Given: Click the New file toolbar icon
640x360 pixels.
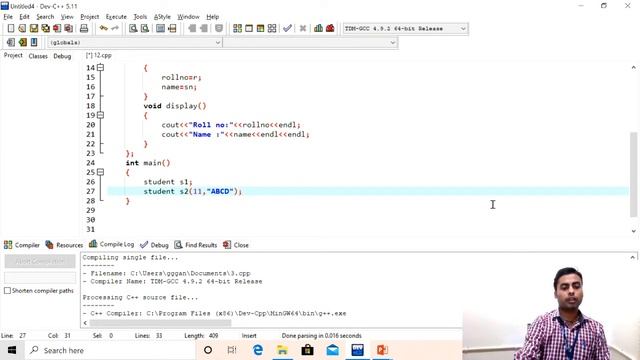Looking at the screenshot, I should click(x=11, y=28).
